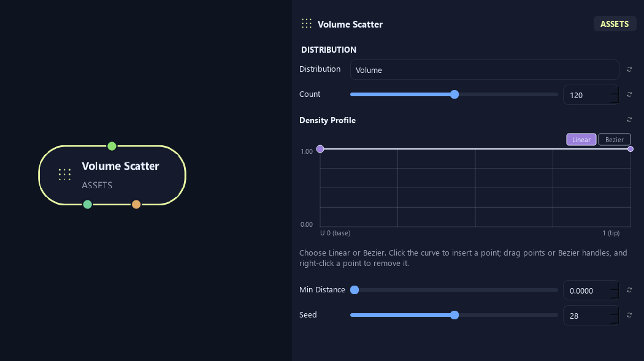Screen dimensions: 644x361
Task: Click the Min Distance label
Action: tap(322, 290)
